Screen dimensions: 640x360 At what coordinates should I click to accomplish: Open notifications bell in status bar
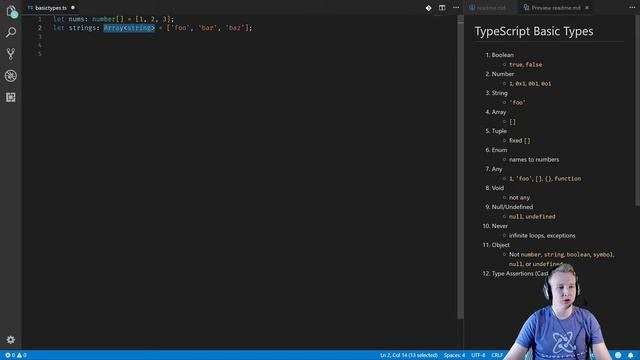[x=631, y=355]
